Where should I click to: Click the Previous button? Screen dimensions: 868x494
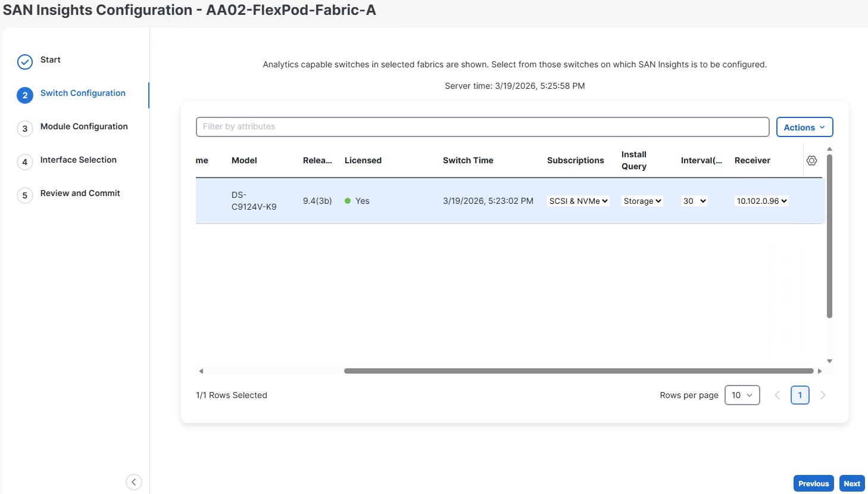coord(813,483)
